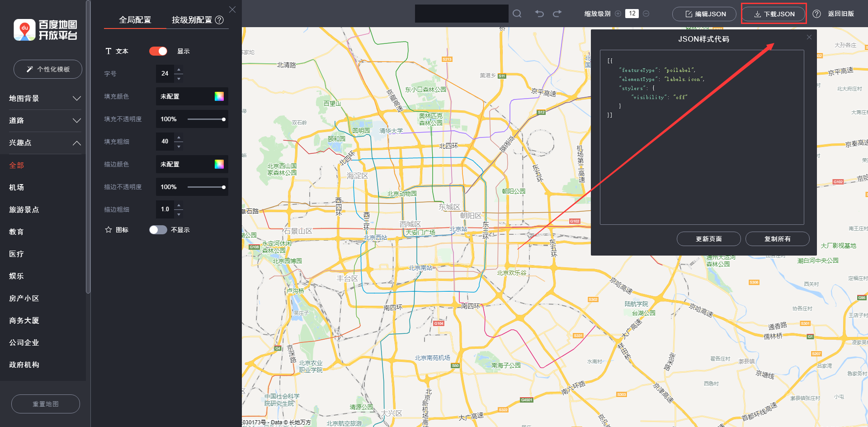868x427 pixels.
Task: Click the undo arrow icon
Action: pyautogui.click(x=539, y=14)
